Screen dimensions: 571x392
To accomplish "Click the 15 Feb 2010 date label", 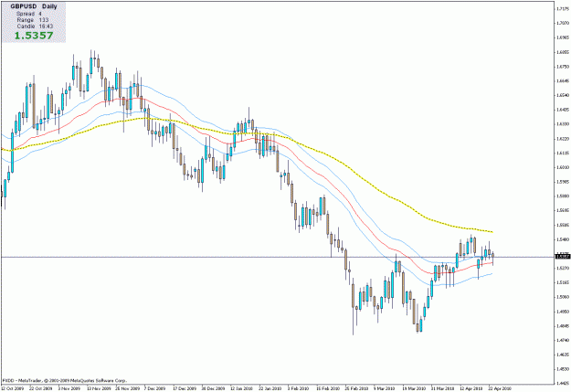I will coord(328,388).
